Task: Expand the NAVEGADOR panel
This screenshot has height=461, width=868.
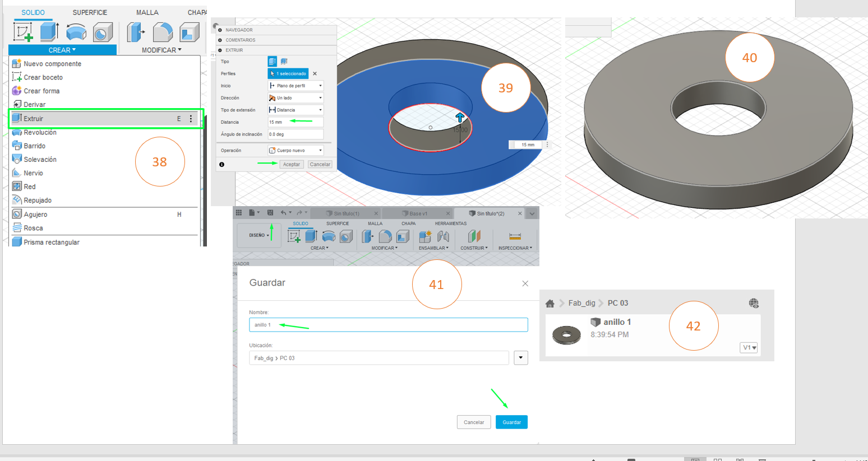Action: pos(220,30)
